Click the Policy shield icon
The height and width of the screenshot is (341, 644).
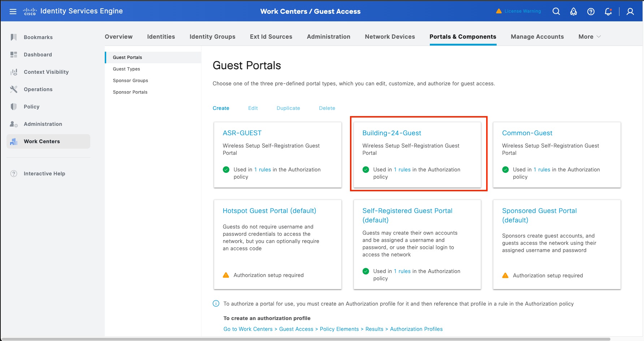pos(14,107)
